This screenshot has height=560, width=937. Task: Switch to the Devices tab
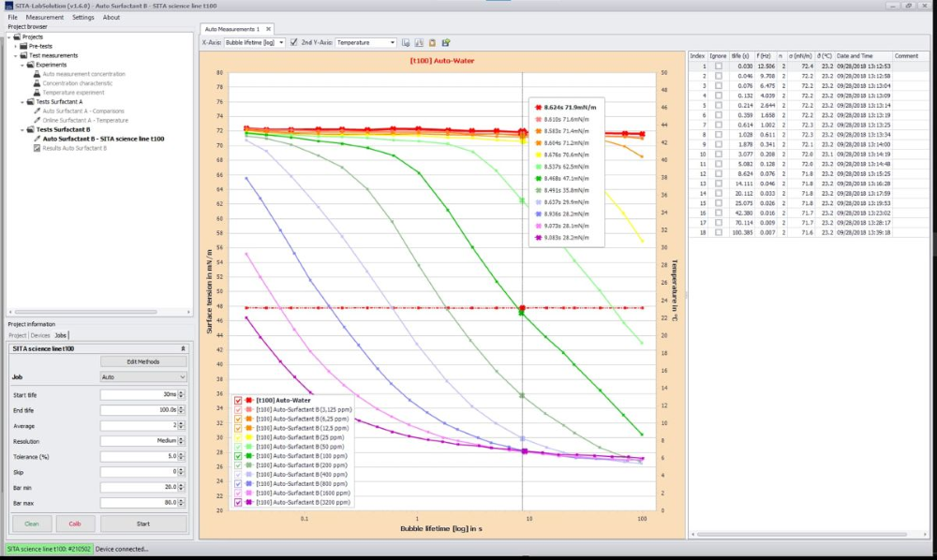pyautogui.click(x=40, y=334)
